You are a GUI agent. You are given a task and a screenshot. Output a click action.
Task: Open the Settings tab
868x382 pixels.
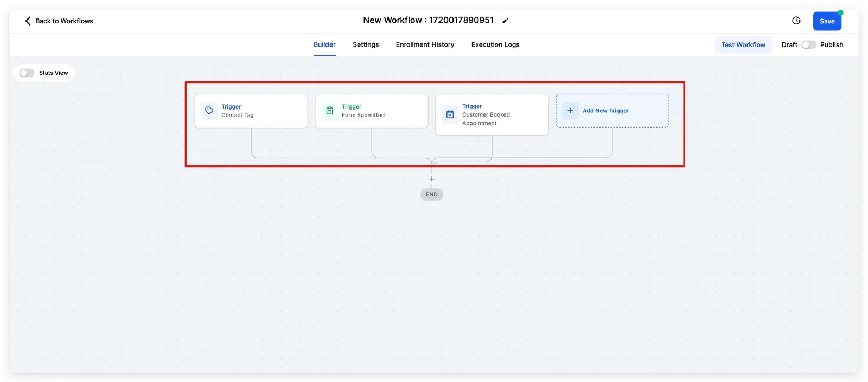click(x=366, y=45)
